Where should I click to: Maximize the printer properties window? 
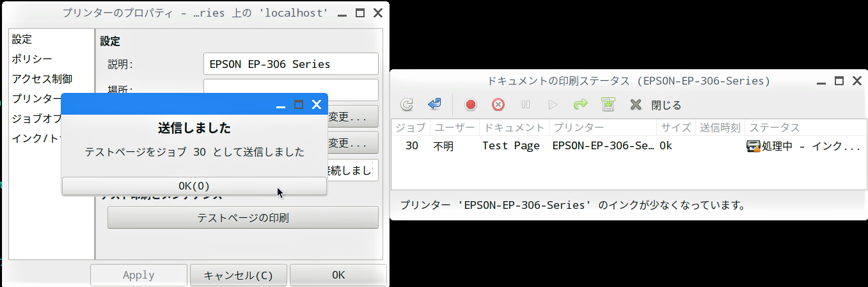click(x=360, y=13)
